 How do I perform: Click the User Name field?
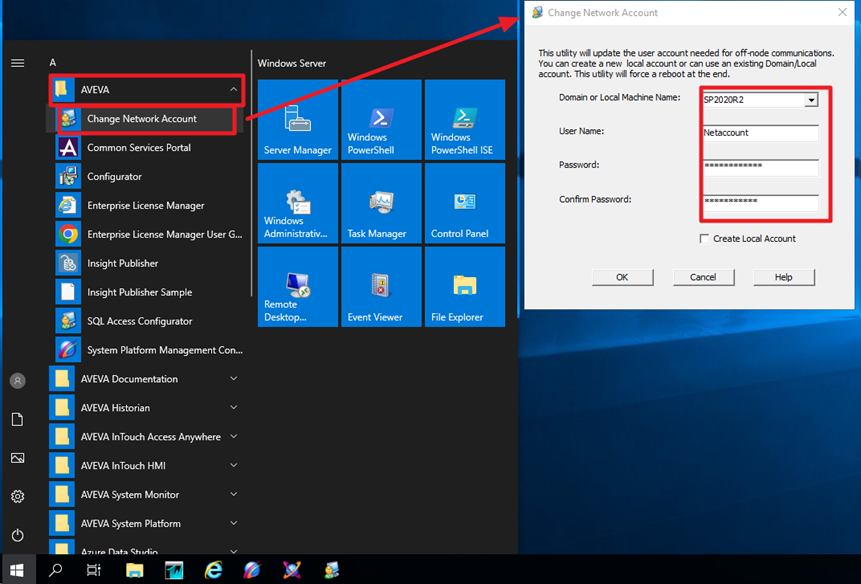pos(761,133)
